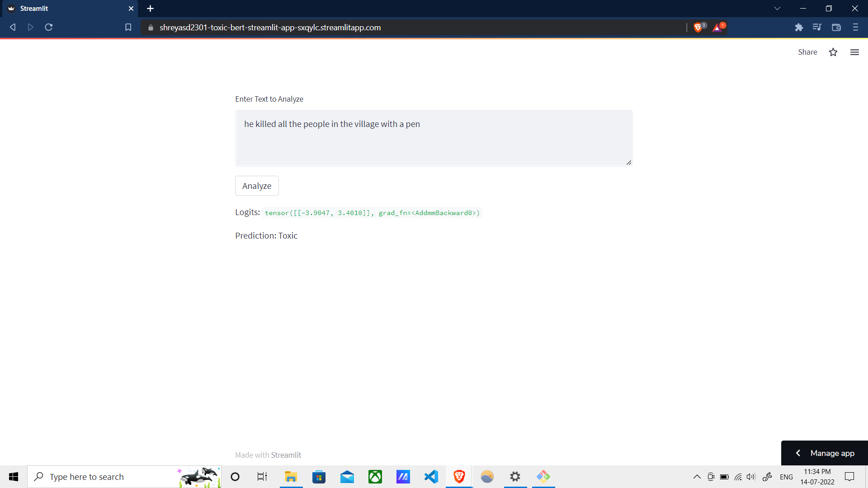Click the site security padlock icon

pyautogui.click(x=151, y=28)
